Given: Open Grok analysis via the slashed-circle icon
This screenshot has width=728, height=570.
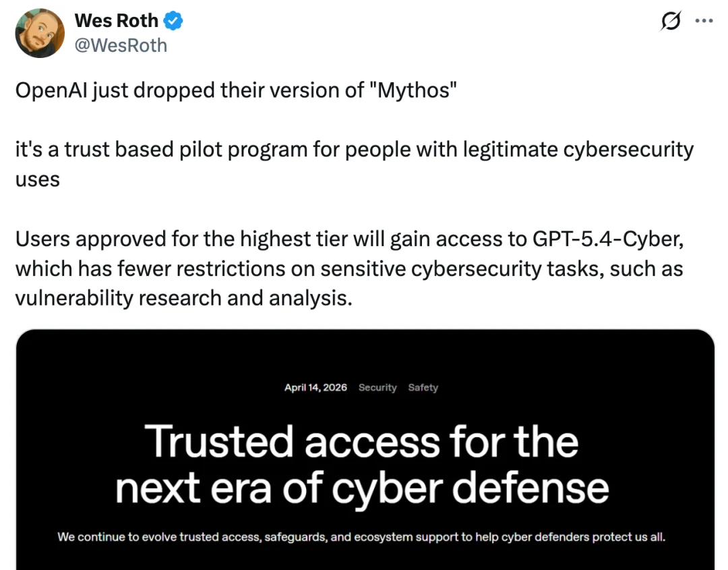Looking at the screenshot, I should 671,21.
